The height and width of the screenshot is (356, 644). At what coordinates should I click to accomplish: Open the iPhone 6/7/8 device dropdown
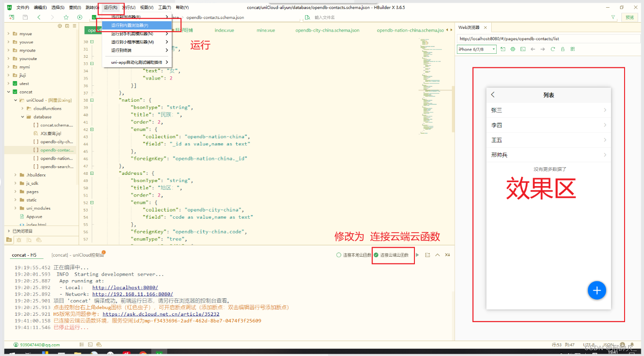point(477,49)
